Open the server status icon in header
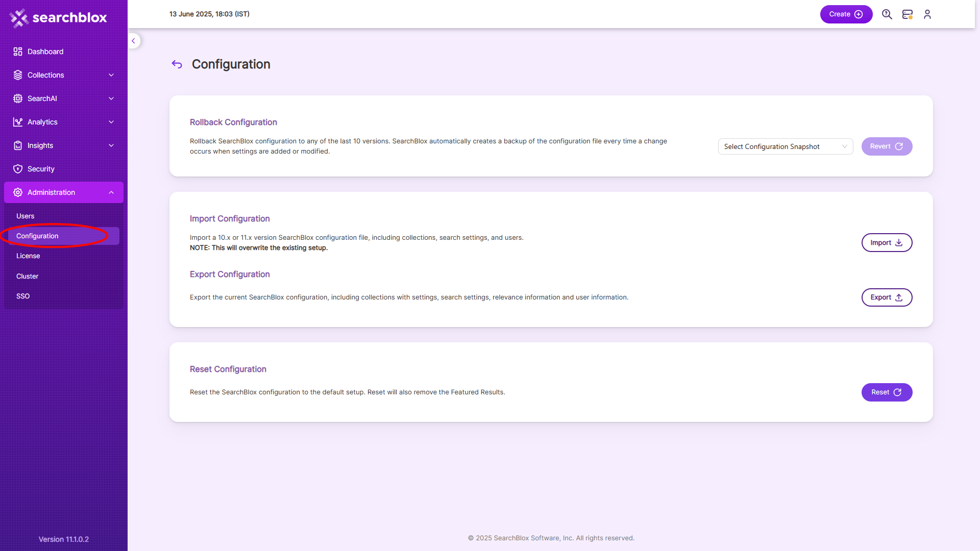Screen dimensions: 980x551 (908, 14)
